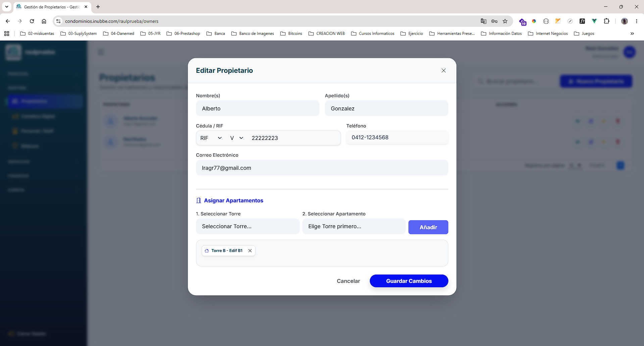This screenshot has height=346, width=644.
Task: Go to browser home page
Action: click(44, 21)
